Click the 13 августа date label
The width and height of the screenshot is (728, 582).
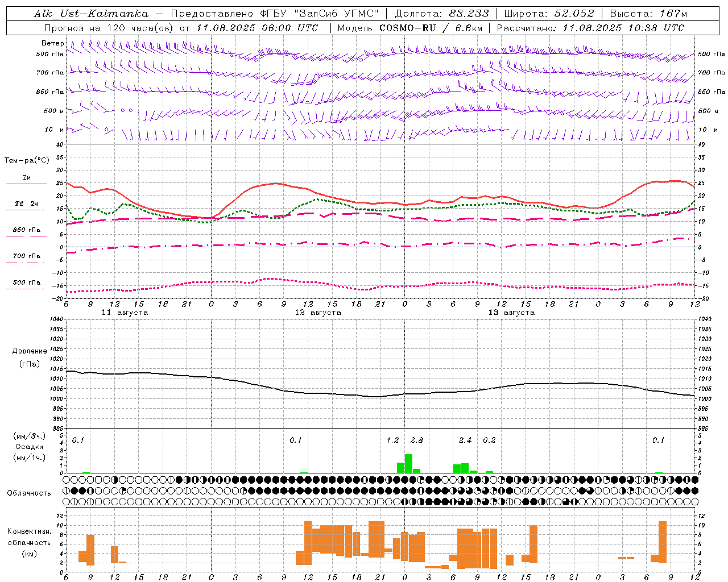tap(511, 313)
